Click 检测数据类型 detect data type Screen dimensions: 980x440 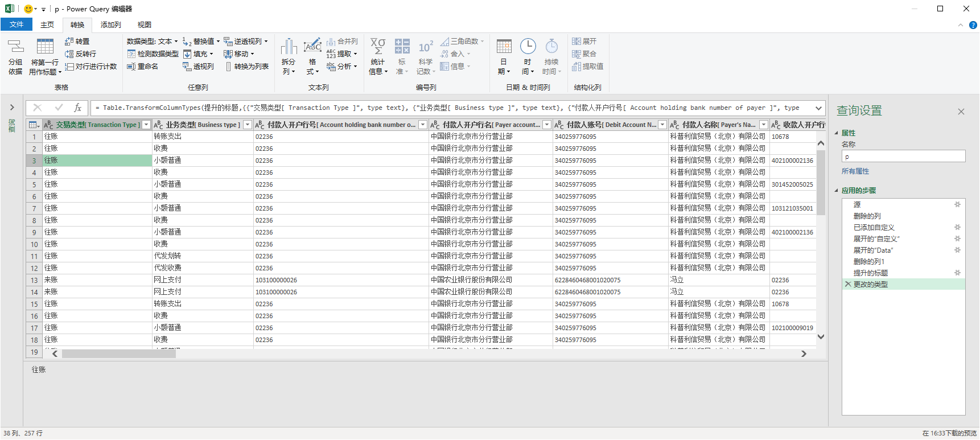(153, 54)
